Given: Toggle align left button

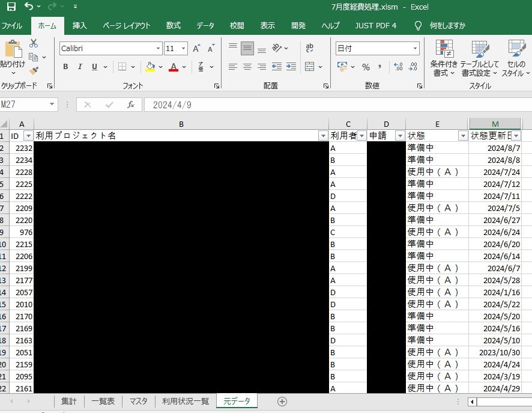Looking at the screenshot, I should 233,67.
